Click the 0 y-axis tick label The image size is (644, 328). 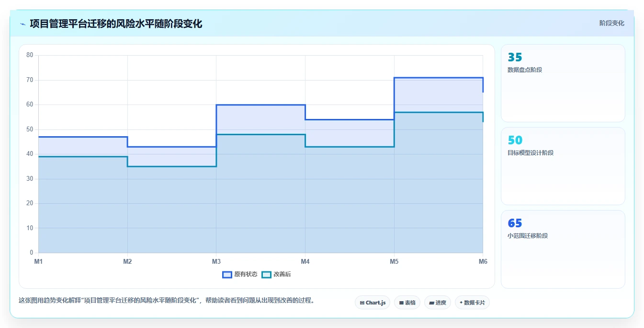[x=32, y=253]
